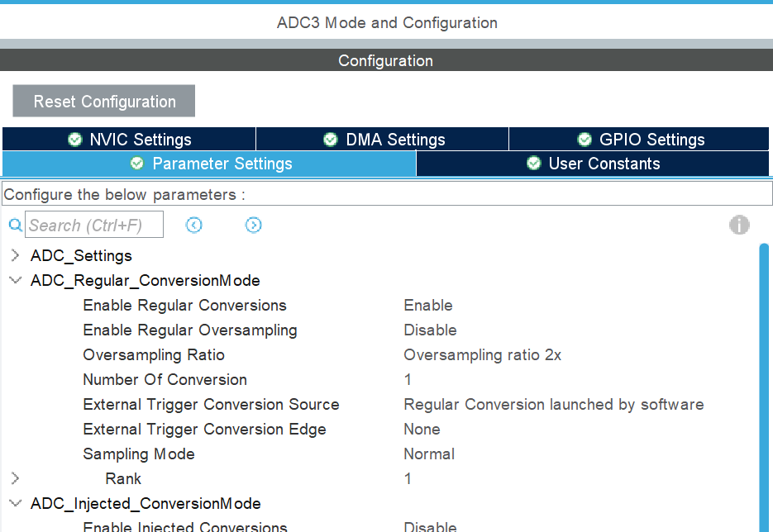Click the vertical scrollbar of the parameter list

pos(764,372)
